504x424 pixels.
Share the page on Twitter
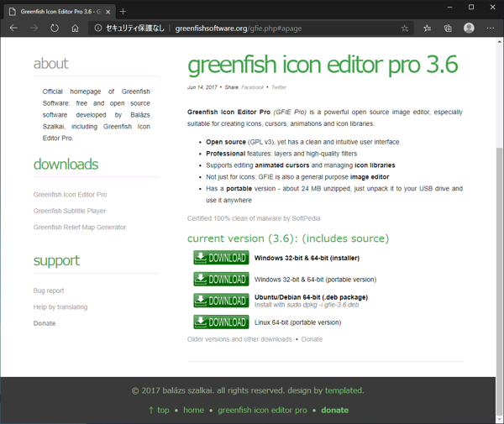point(279,87)
